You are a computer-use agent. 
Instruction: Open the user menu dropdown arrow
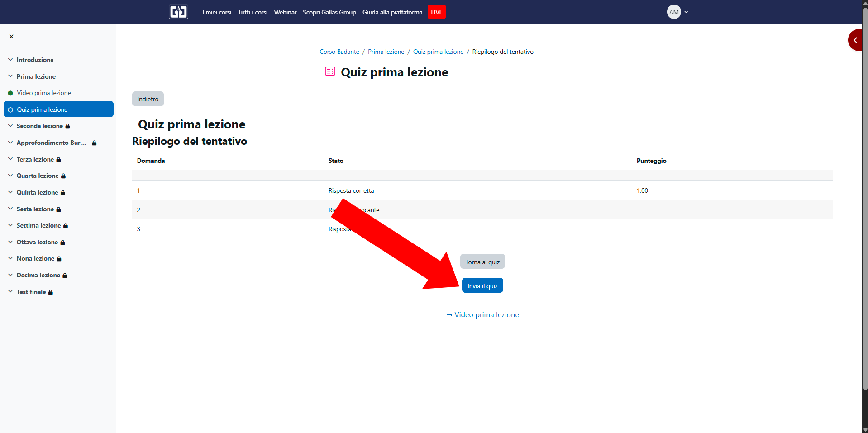click(x=686, y=12)
